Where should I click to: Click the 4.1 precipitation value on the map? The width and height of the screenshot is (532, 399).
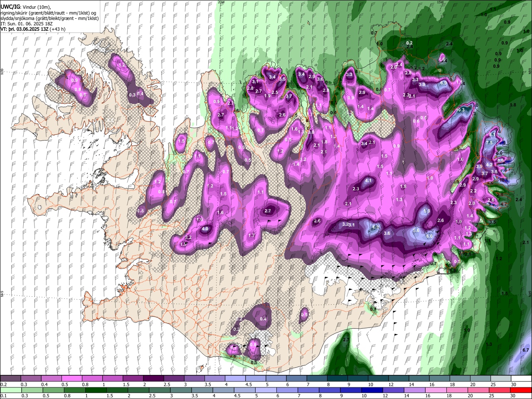(x=368, y=181)
